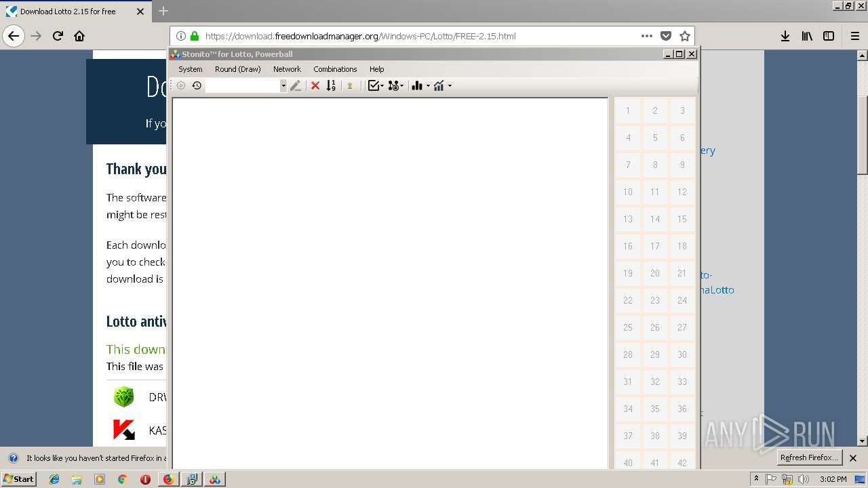Open the Network menu
The width and height of the screenshot is (868, 488).
(x=287, y=69)
